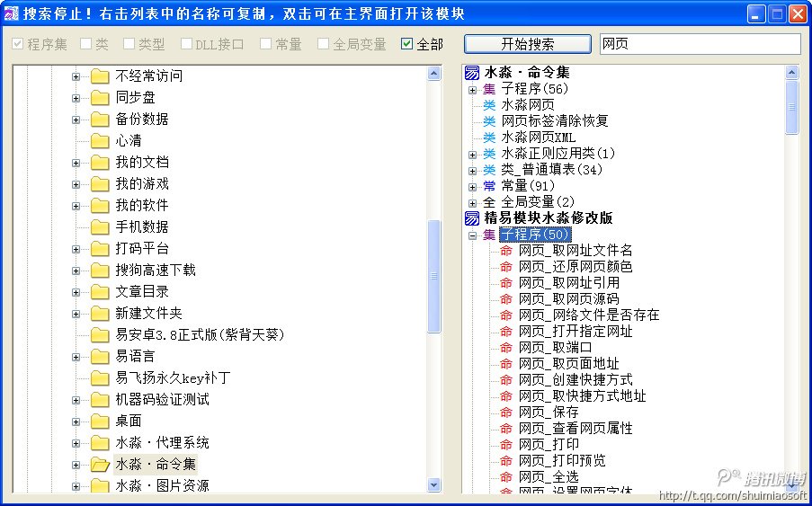
Task: Expand the 子程序(56) node
Action: (472, 90)
